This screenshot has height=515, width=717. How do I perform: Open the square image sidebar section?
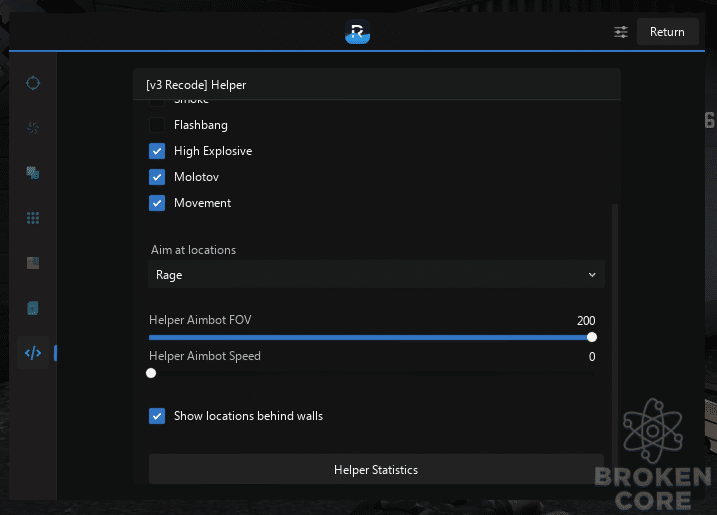[33, 263]
